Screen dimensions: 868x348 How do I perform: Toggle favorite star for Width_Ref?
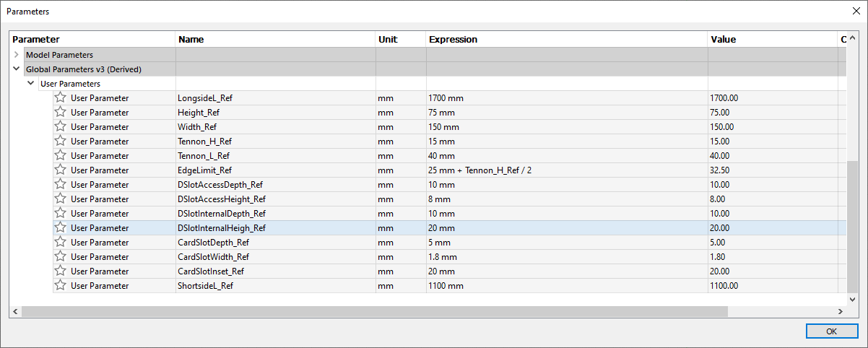pos(61,126)
